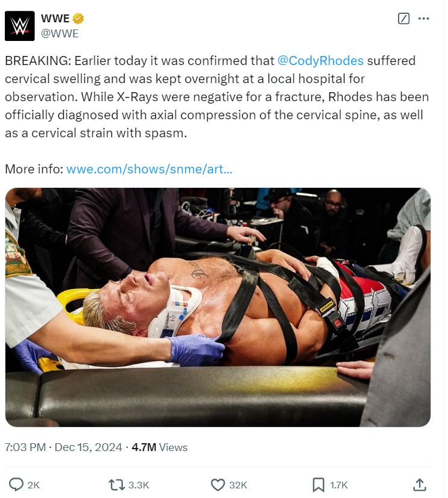Click the WWE display name
Viewport: 448px width, 498px height.
55,19
